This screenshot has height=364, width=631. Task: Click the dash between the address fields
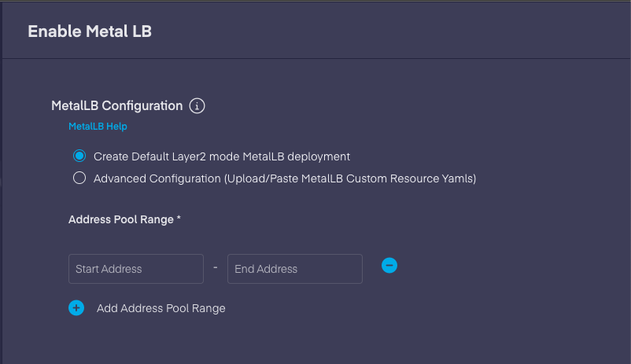tap(216, 267)
